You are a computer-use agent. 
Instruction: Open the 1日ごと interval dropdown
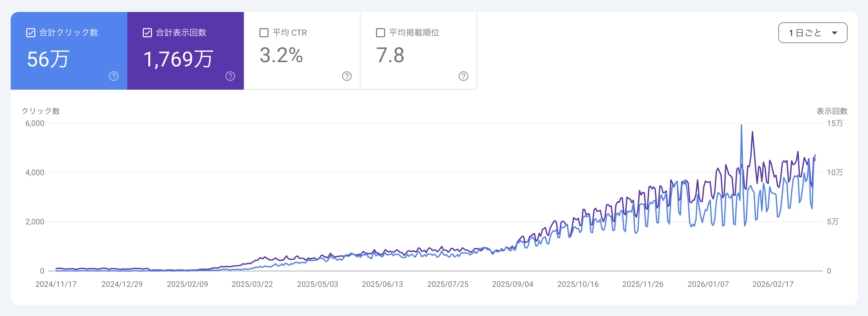[812, 33]
